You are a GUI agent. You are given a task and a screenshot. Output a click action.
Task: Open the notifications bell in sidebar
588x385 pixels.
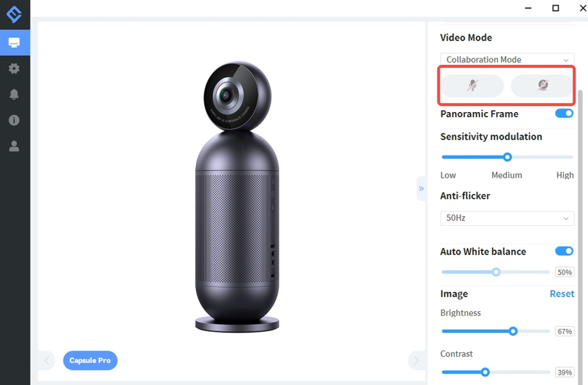coord(14,94)
